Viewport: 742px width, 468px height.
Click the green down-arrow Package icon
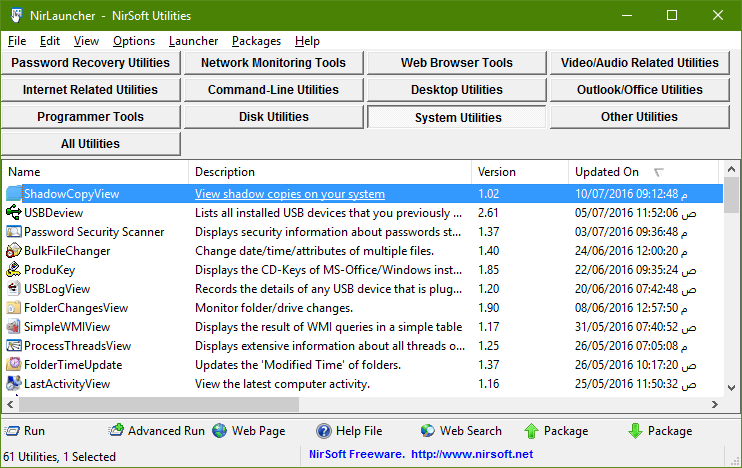636,431
